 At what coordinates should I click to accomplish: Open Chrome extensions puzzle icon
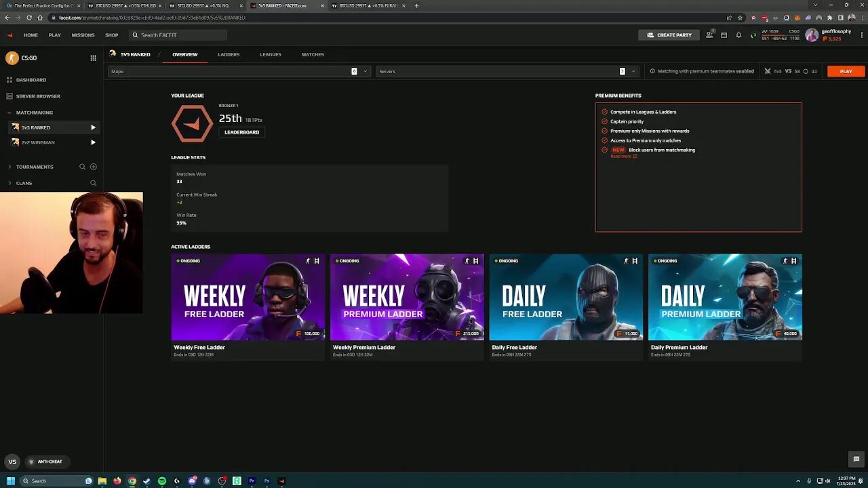coord(831,18)
